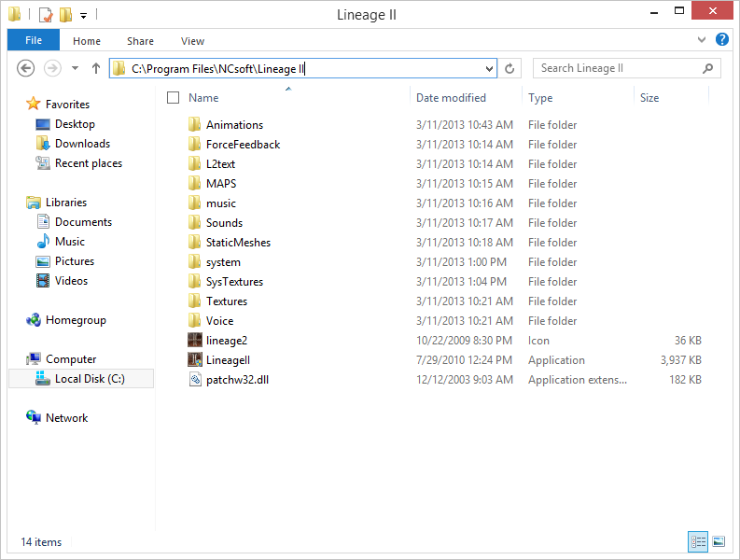Select Network in navigation pane
The image size is (740, 560).
pyautogui.click(x=66, y=418)
